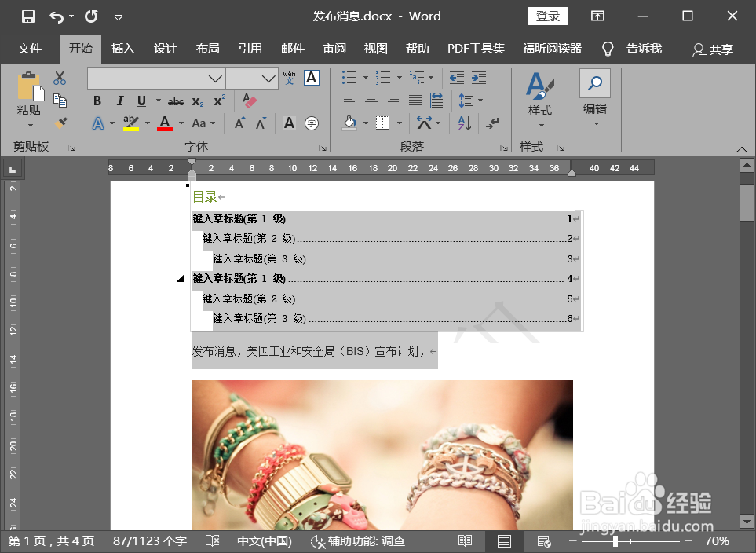756x553 pixels.
Task: Toggle Superscript formatting
Action: (x=220, y=101)
